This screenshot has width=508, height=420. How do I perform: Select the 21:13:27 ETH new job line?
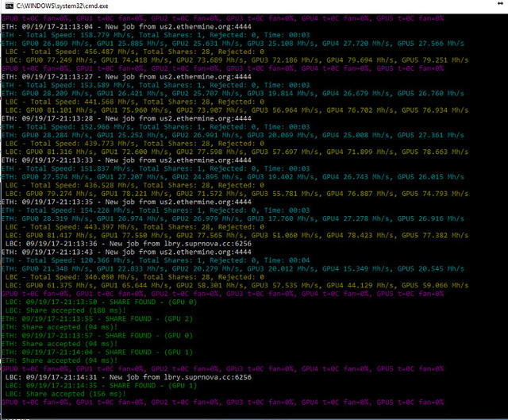(126, 77)
